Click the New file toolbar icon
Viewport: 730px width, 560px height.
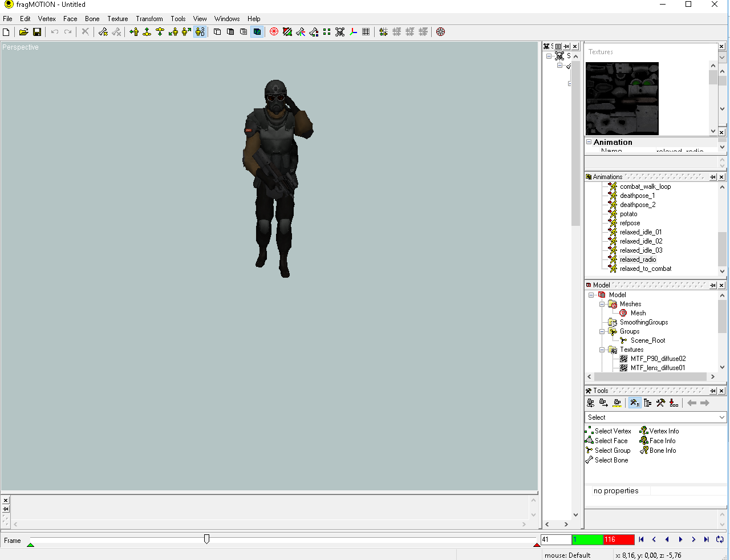pyautogui.click(x=6, y=32)
